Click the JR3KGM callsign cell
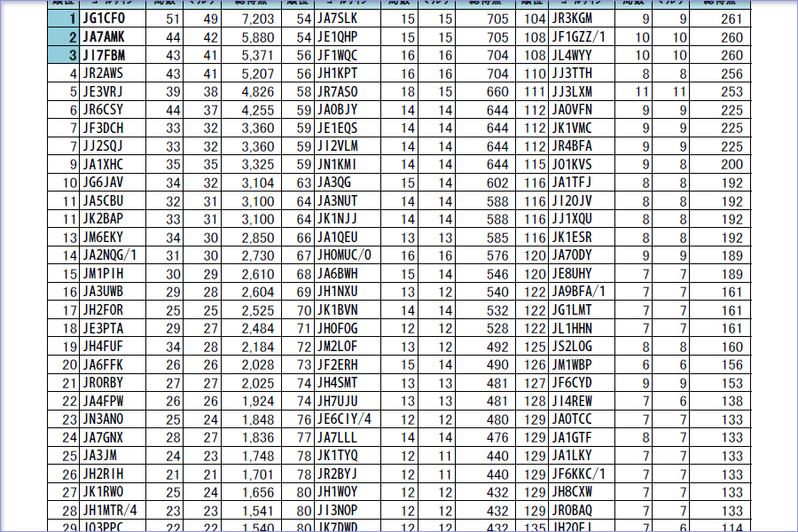This screenshot has width=798, height=532. point(573,18)
